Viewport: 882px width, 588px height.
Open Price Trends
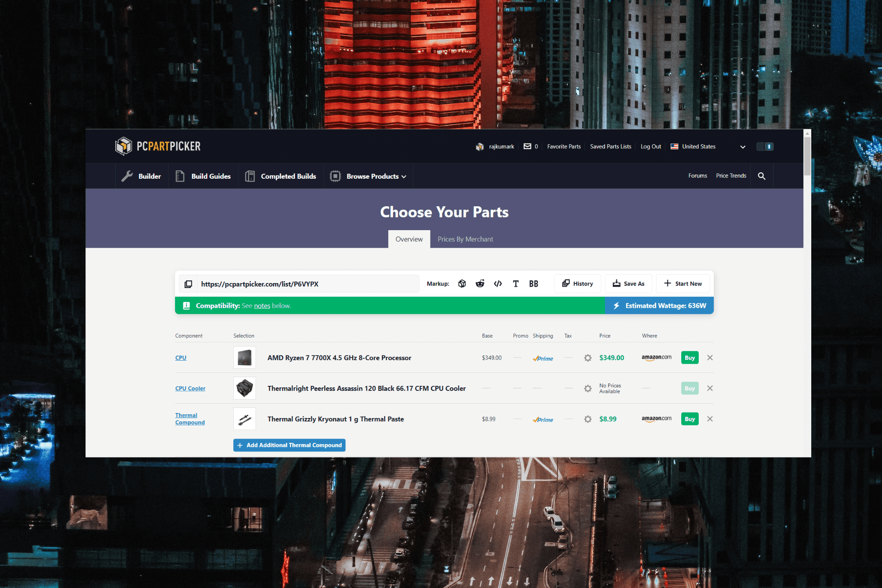[x=731, y=175]
